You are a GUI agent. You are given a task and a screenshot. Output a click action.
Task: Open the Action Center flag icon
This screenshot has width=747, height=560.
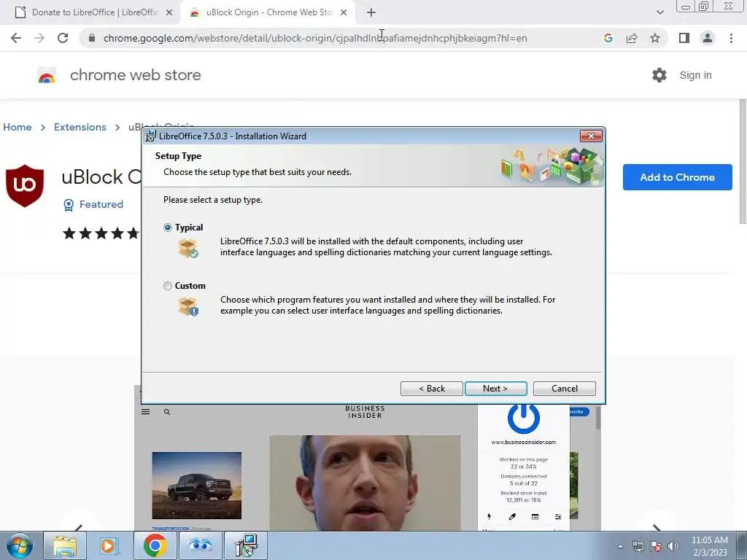[x=656, y=546]
